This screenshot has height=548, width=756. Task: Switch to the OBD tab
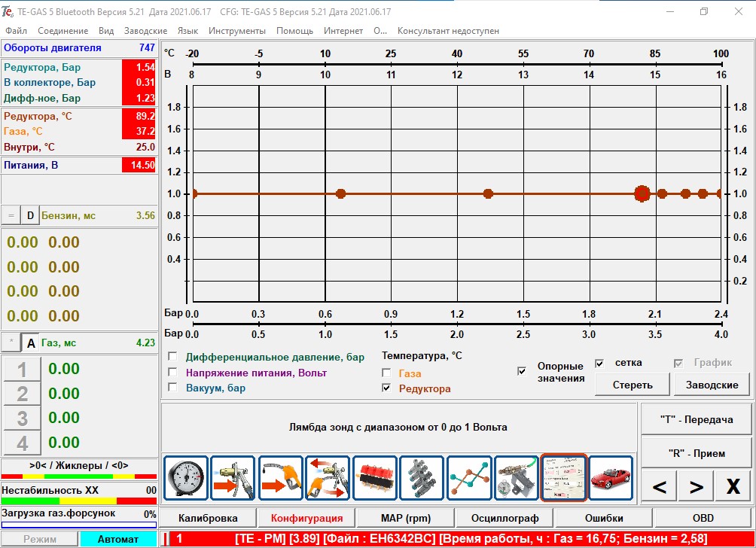pyautogui.click(x=703, y=518)
